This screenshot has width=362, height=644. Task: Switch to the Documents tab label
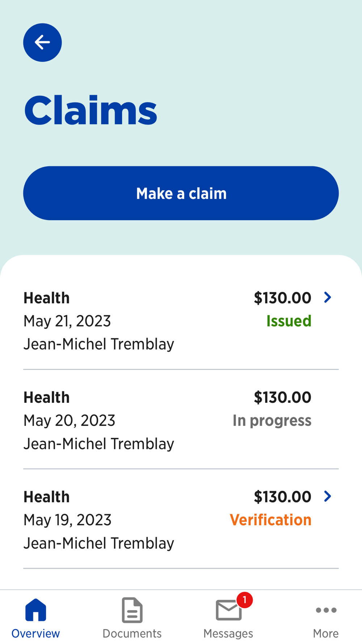[x=132, y=633]
